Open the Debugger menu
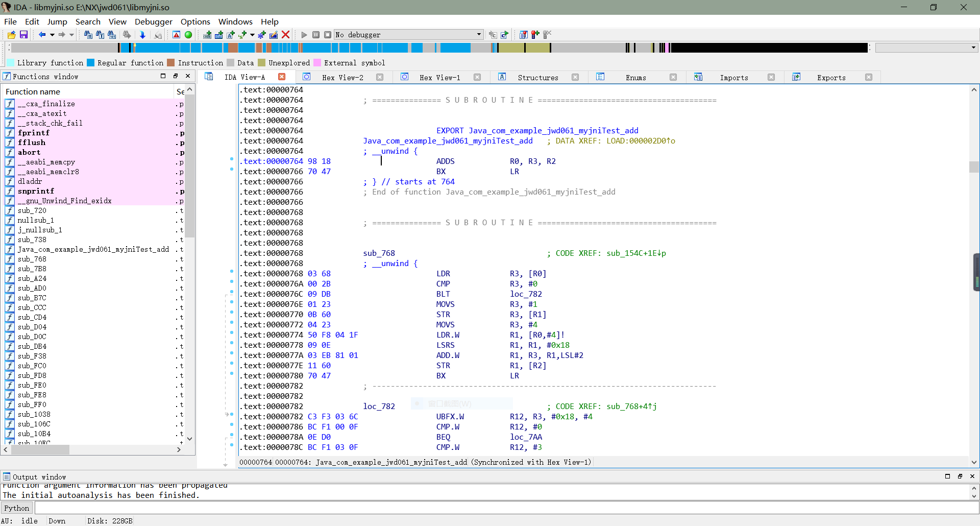Screen dimensions: 980x526 click(x=154, y=21)
